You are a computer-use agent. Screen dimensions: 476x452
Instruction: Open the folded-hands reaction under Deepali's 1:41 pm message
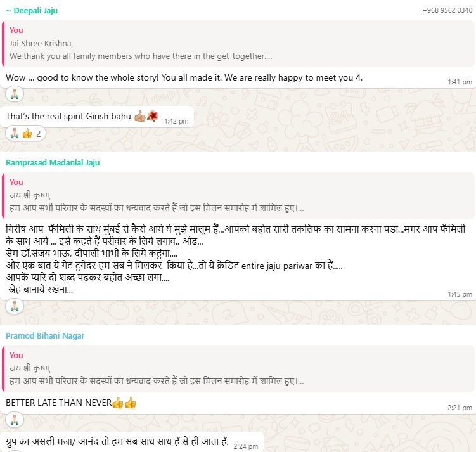click(x=15, y=94)
